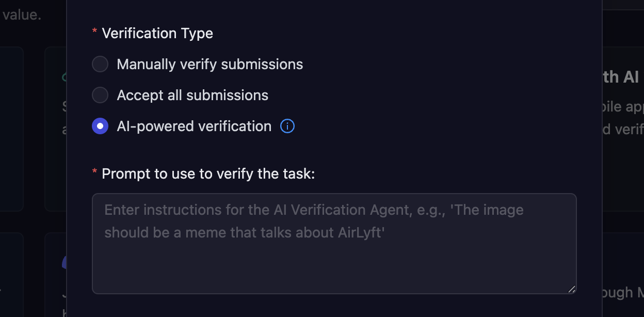
Task: Click the "Prompt to use to verify the task" label
Action: 208,173
